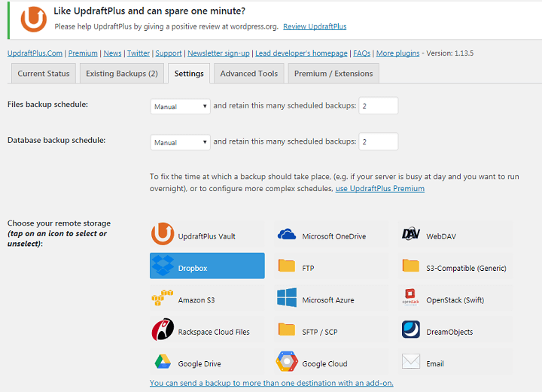This screenshot has height=392, width=542.
Task: Focus the database backup retain count field
Action: point(378,141)
